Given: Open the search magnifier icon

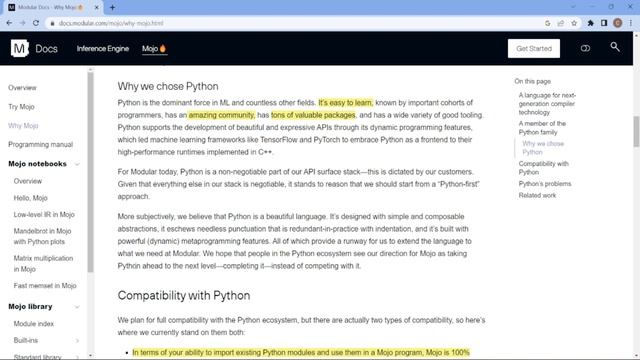Looking at the screenshot, I should coord(615,47).
